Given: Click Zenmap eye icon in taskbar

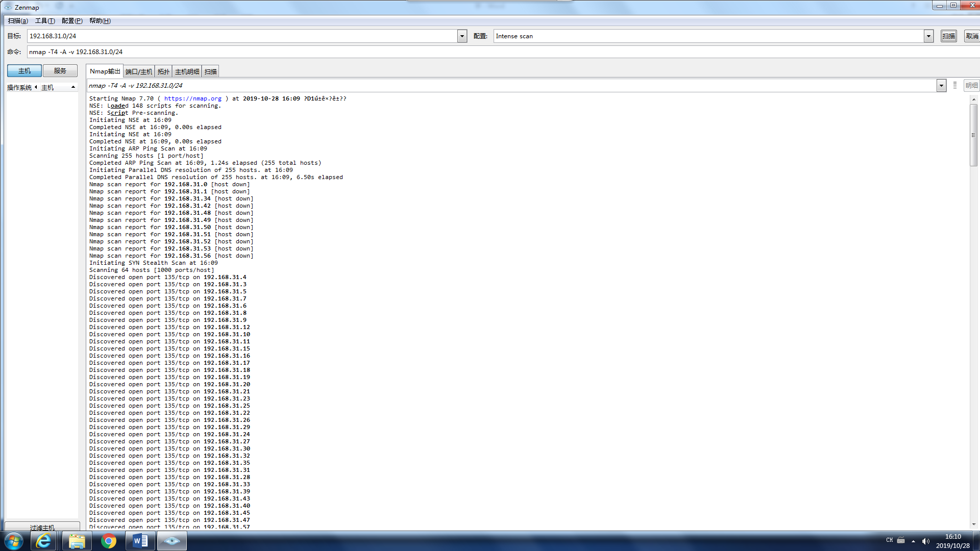Looking at the screenshot, I should tap(171, 541).
